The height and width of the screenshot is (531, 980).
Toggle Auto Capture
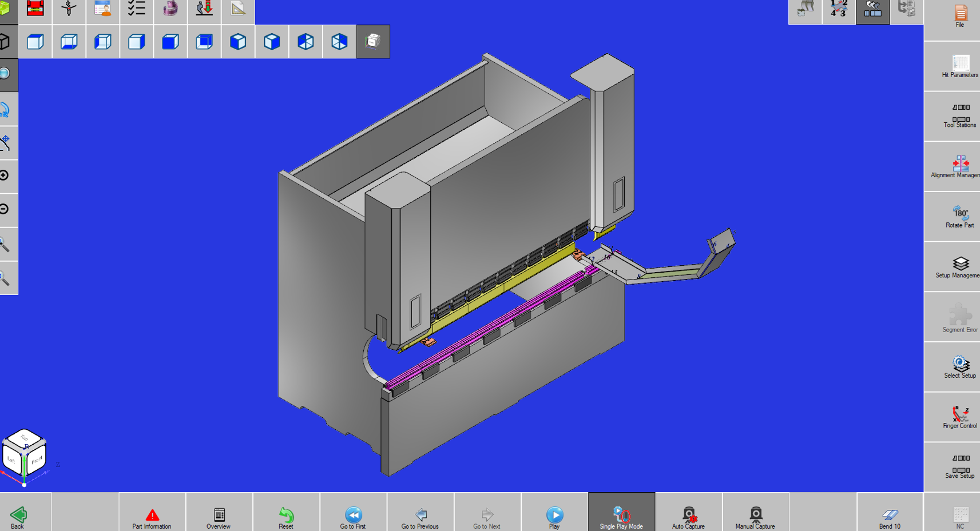click(688, 517)
